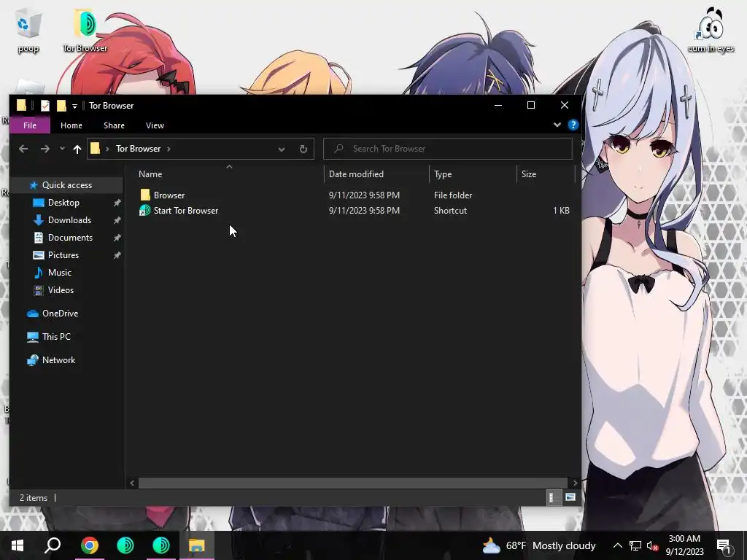Click the Properties quick access toolbar icon
The image size is (747, 560).
(x=44, y=106)
